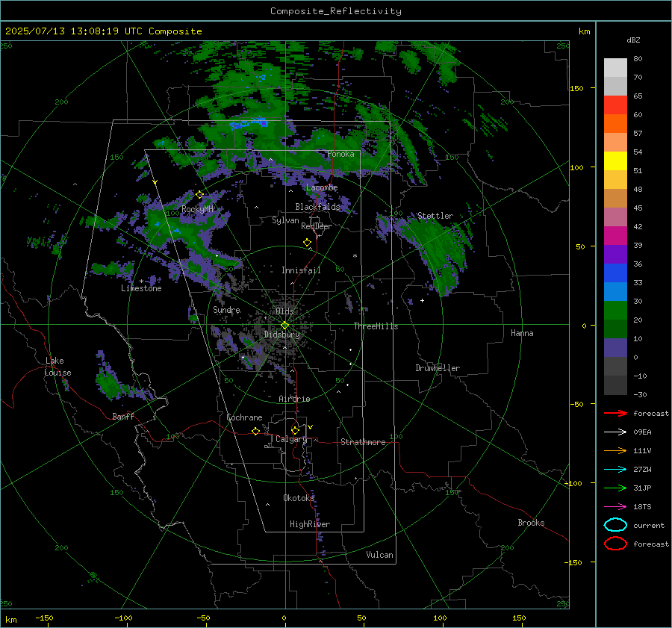Screen dimensions: 672x628
Task: Click the blue reflectivity cell northwest of Ponoka
Action: [x=249, y=124]
